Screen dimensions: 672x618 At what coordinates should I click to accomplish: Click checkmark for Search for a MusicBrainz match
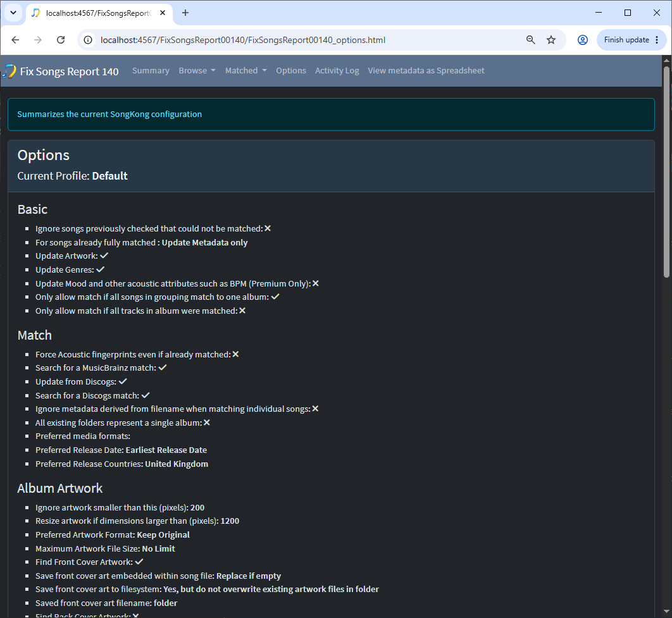(163, 368)
